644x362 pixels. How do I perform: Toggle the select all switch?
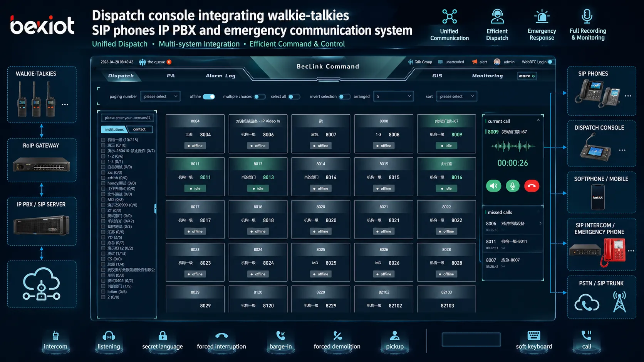point(293,97)
